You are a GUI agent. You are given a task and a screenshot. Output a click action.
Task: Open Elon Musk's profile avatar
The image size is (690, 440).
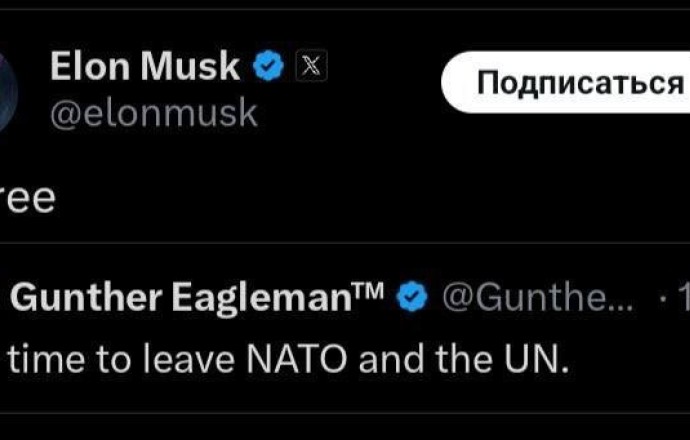coord(6,88)
